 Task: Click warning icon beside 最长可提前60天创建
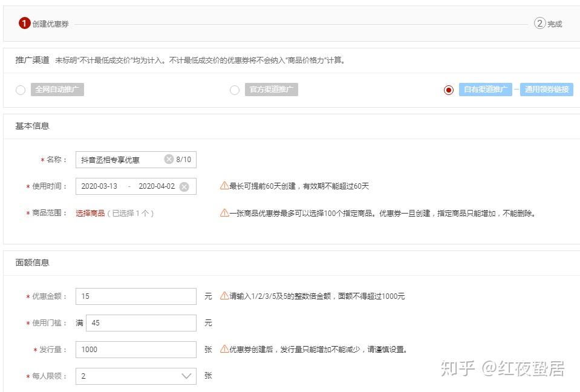[x=224, y=186]
